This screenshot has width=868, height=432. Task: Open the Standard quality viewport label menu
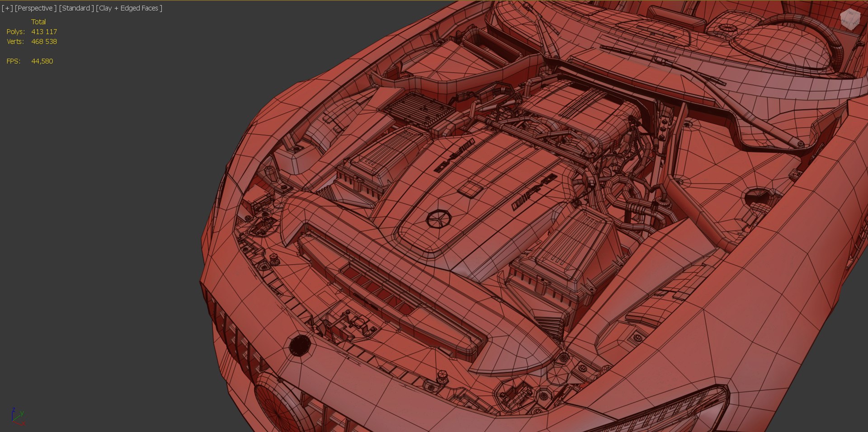[76, 8]
